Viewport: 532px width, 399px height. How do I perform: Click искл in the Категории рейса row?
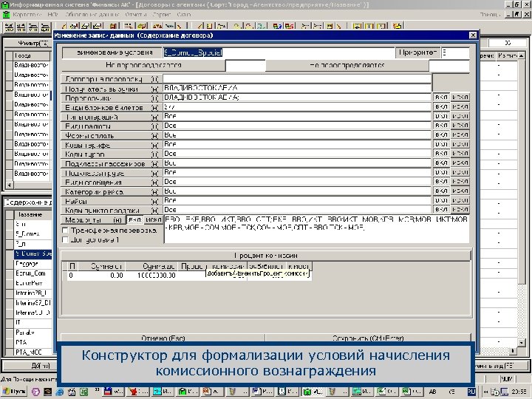[460, 191]
